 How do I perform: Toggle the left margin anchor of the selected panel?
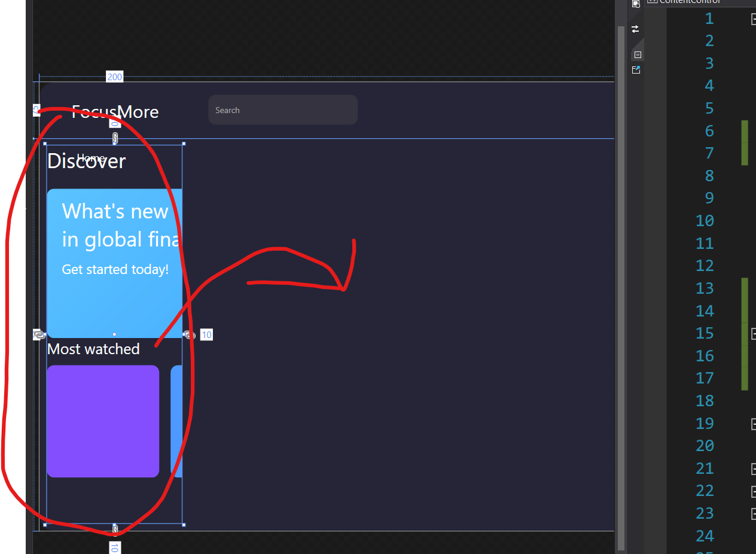click(x=39, y=334)
